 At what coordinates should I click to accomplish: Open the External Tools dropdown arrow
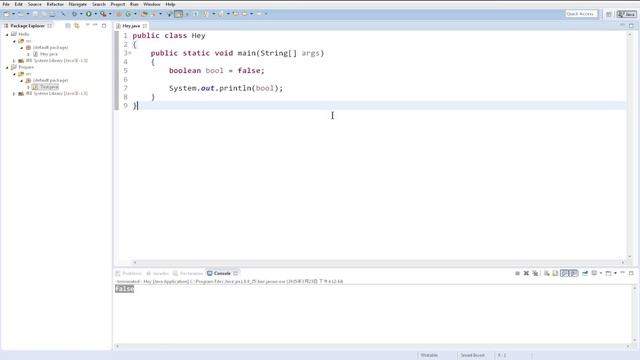pos(110,14)
